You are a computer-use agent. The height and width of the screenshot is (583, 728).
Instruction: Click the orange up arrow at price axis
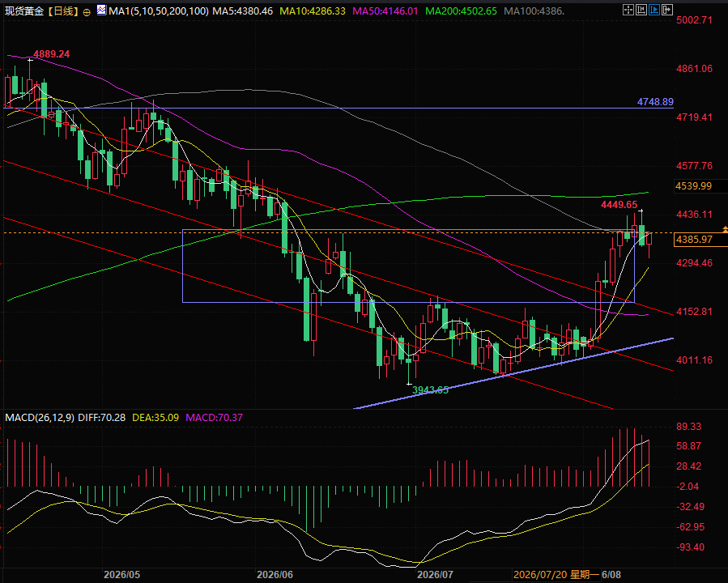[x=725, y=229]
